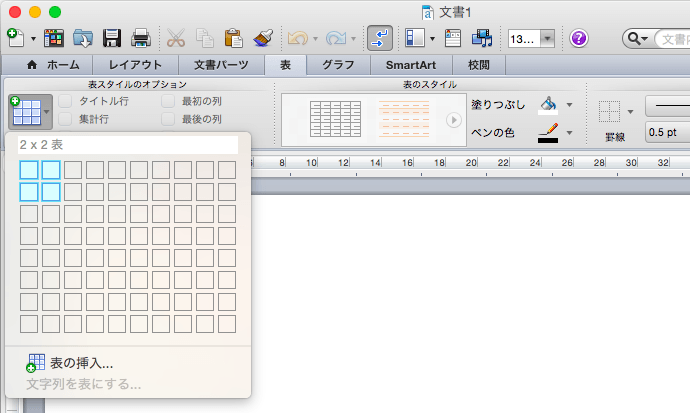Screen dimensions: 690x413
Task: Click the New Document icon
Action: tap(15, 38)
